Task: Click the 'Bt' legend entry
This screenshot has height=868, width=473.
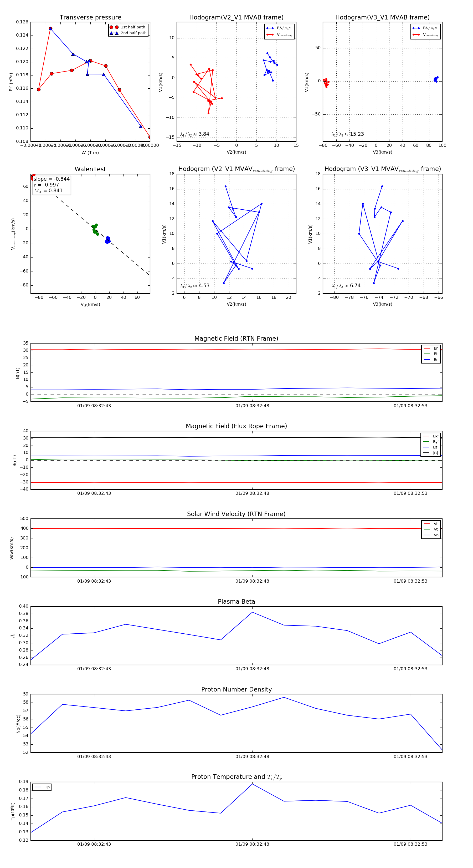Action: 431,354
